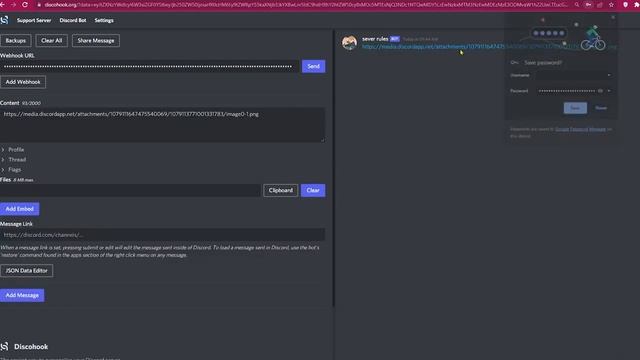
Task: Open the Password dropdown arrow in popup
Action: pos(609,91)
